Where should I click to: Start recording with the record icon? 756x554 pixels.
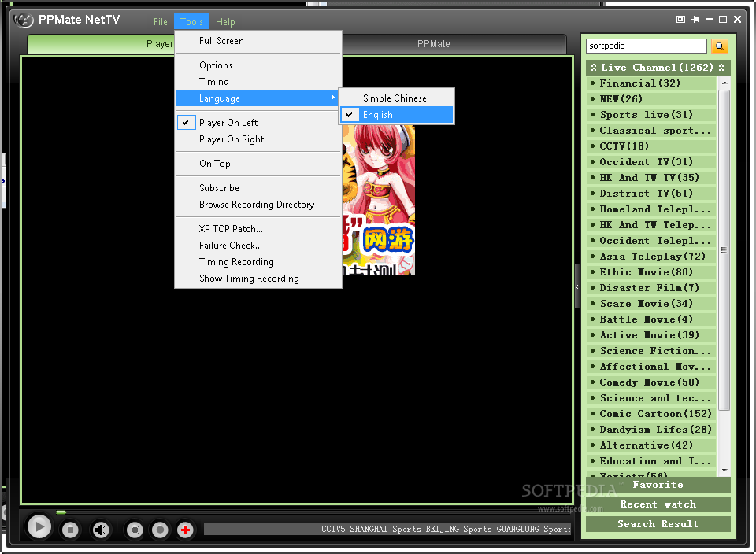point(160,530)
